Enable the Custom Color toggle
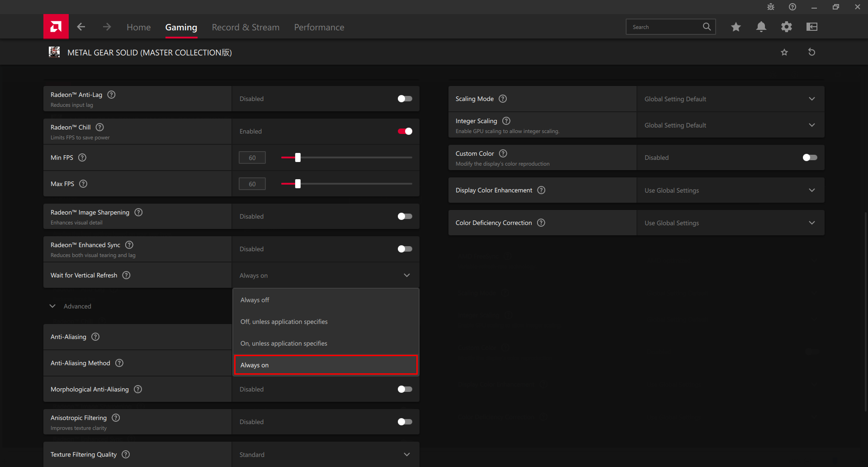 (810, 157)
